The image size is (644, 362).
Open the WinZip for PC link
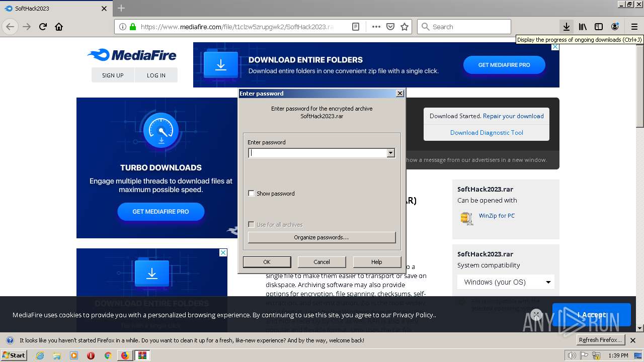497,216
